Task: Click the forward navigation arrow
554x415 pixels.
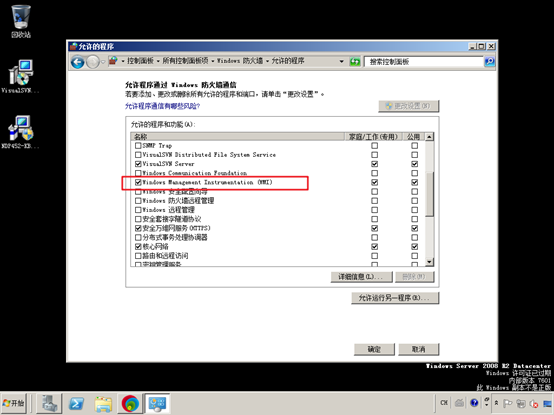Action: point(93,62)
